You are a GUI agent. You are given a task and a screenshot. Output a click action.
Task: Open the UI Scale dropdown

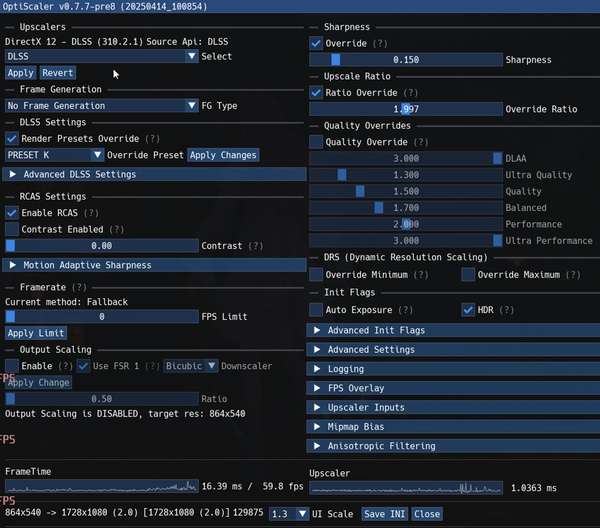coord(289,513)
